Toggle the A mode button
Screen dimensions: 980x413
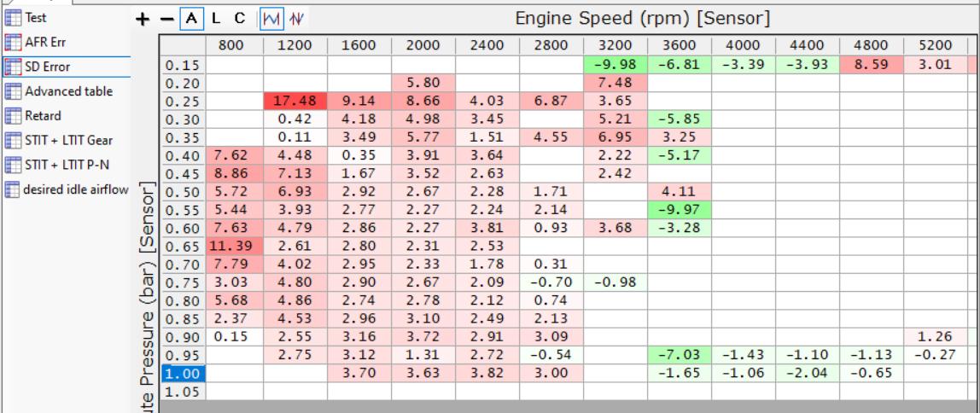(x=192, y=19)
